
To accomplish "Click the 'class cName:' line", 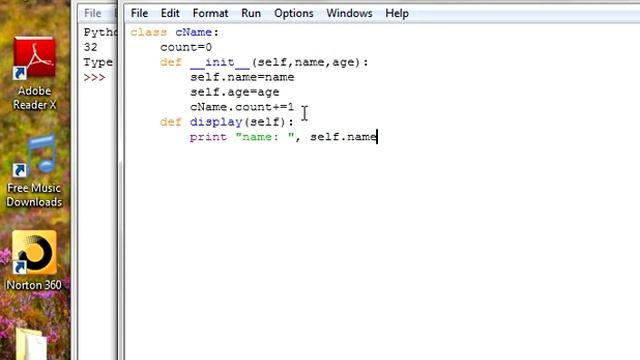I will [175, 32].
